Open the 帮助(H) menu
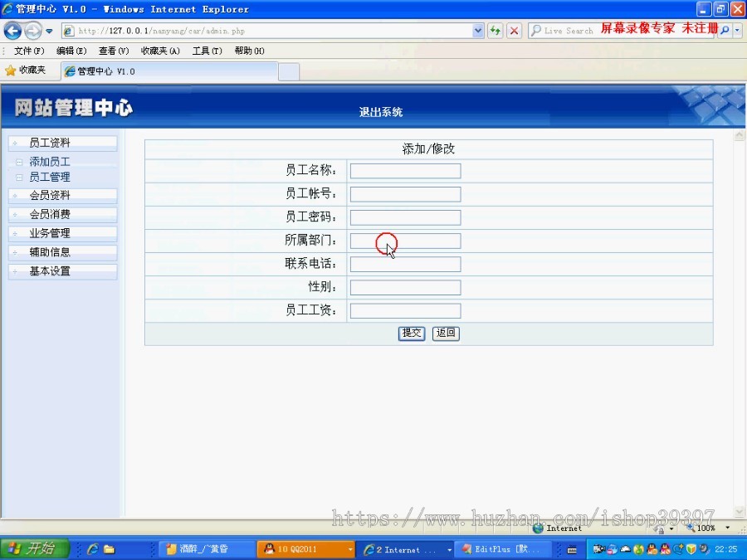 point(250,51)
